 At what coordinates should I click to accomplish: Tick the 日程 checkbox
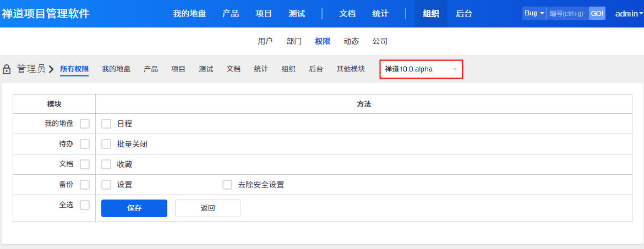pyautogui.click(x=106, y=124)
